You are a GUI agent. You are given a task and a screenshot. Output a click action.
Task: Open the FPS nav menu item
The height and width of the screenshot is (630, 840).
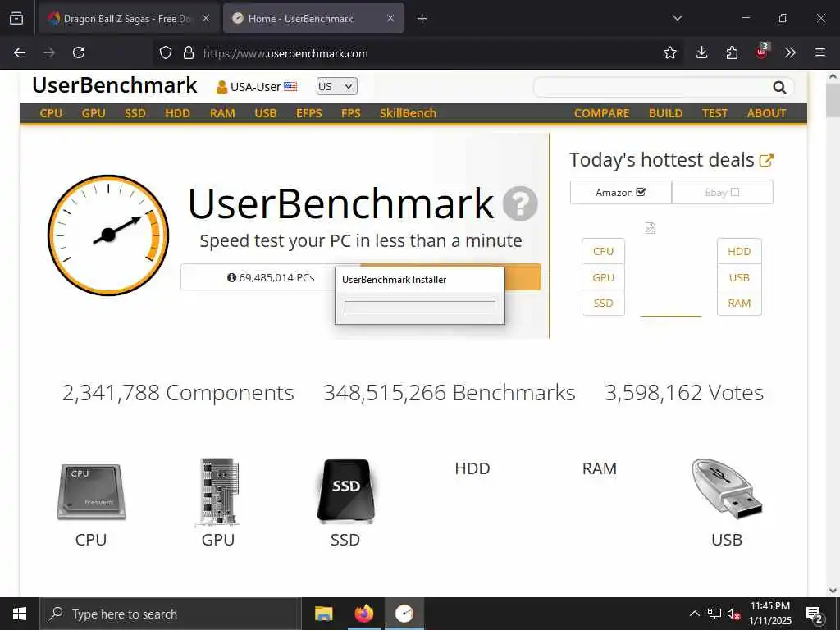[351, 113]
